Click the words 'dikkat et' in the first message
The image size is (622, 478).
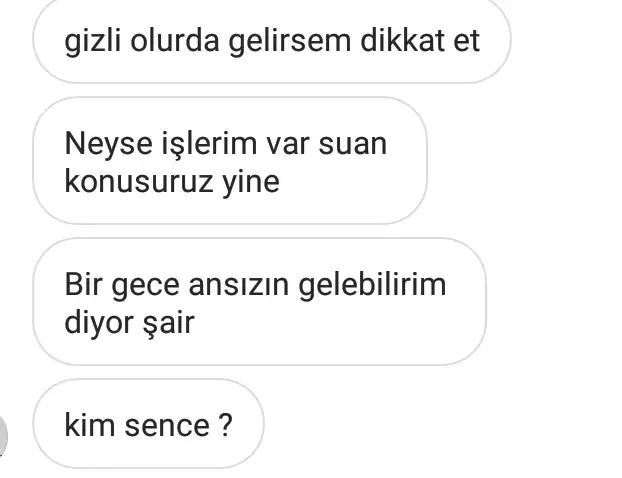pyautogui.click(x=420, y=40)
